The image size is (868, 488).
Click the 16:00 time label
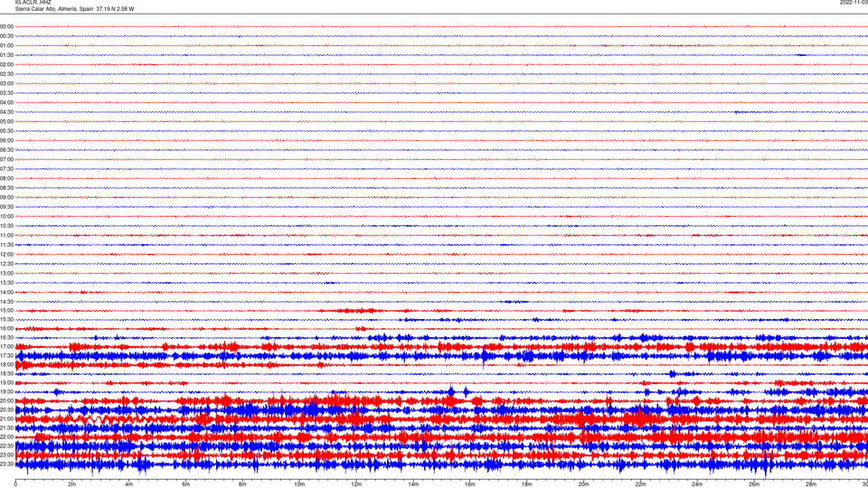click(x=6, y=329)
